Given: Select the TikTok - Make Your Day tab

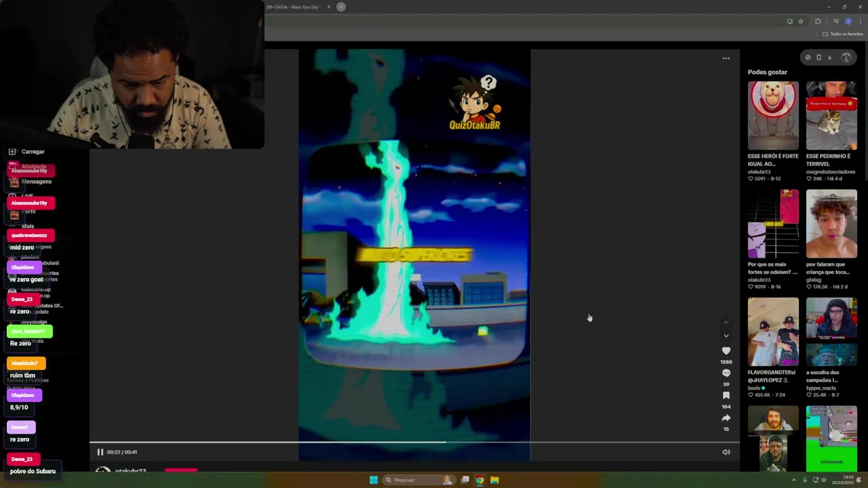Looking at the screenshot, I should [292, 7].
